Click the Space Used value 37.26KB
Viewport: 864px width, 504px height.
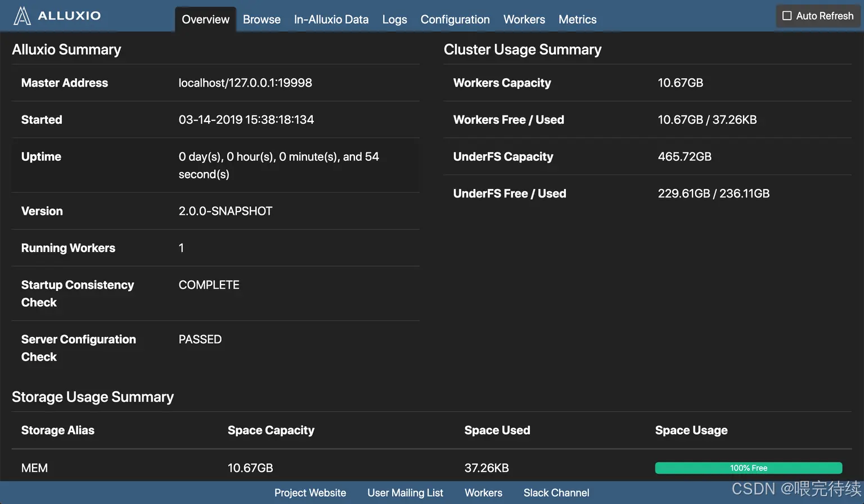point(487,468)
